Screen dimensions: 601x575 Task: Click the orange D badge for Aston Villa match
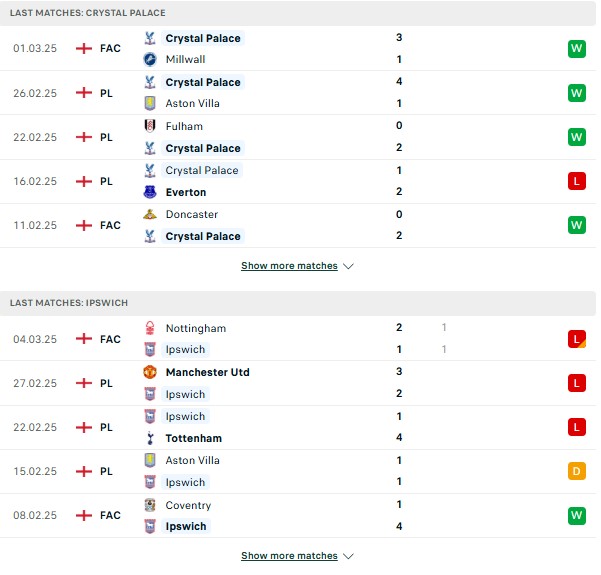[x=576, y=471]
